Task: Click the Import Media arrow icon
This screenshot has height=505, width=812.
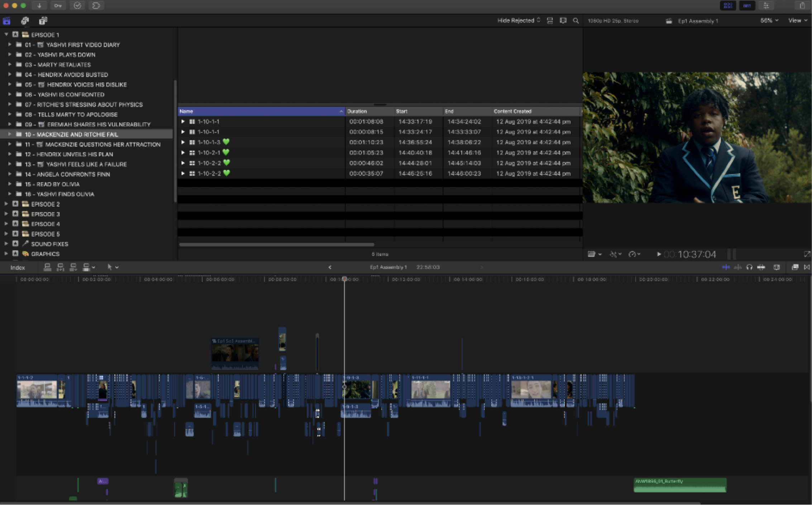Action: click(x=39, y=5)
